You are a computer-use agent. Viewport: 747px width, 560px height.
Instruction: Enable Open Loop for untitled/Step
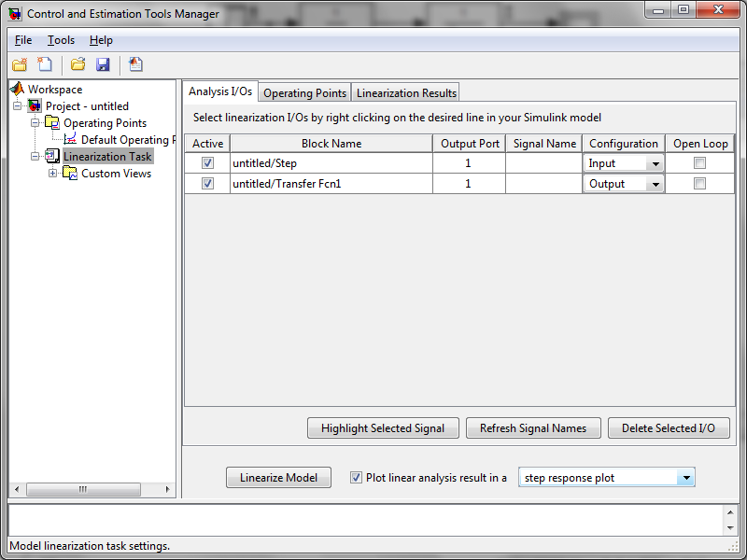(699, 162)
